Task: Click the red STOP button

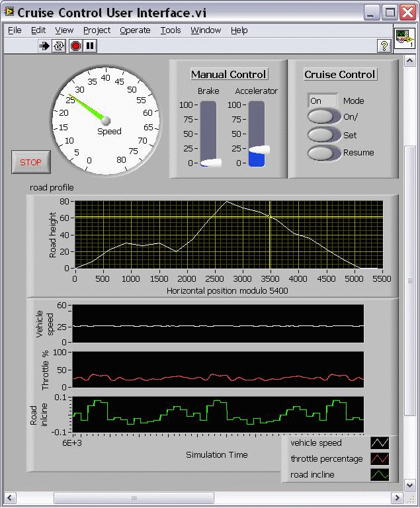Action: pyautogui.click(x=30, y=162)
